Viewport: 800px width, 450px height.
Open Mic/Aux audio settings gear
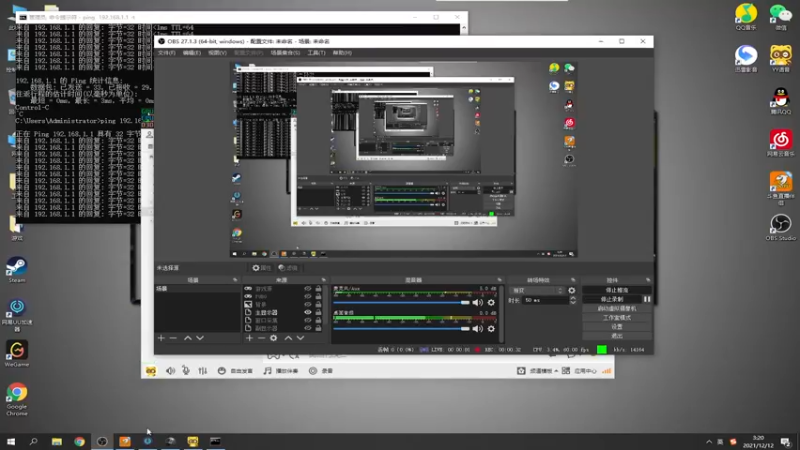click(491, 303)
